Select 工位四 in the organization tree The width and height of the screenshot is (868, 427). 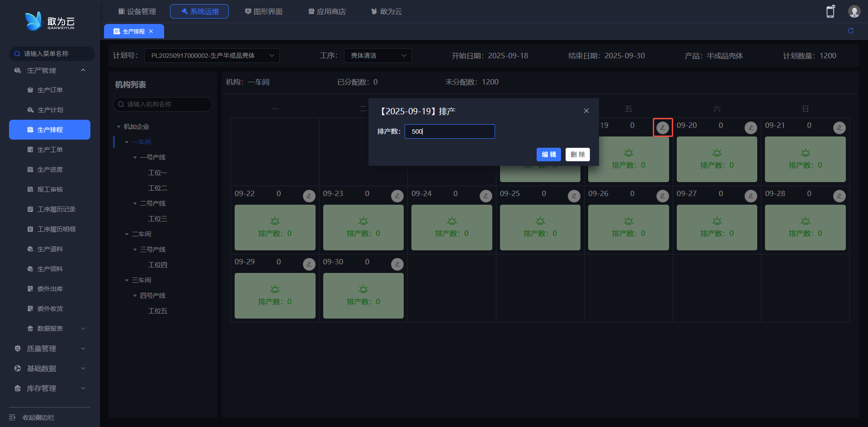pyautogui.click(x=158, y=265)
